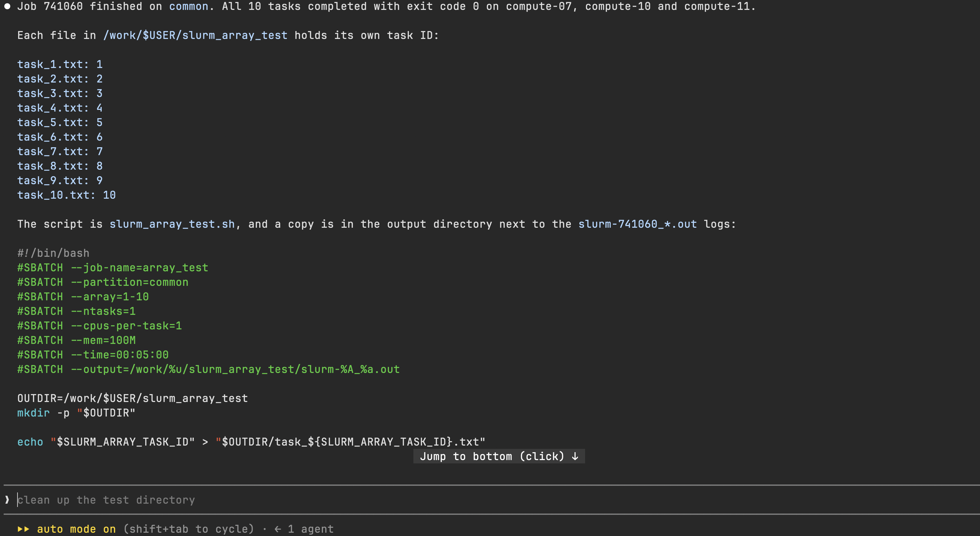The width and height of the screenshot is (980, 536).
Task: Click the 'task_5.txt: 5' line
Action: 60,122
